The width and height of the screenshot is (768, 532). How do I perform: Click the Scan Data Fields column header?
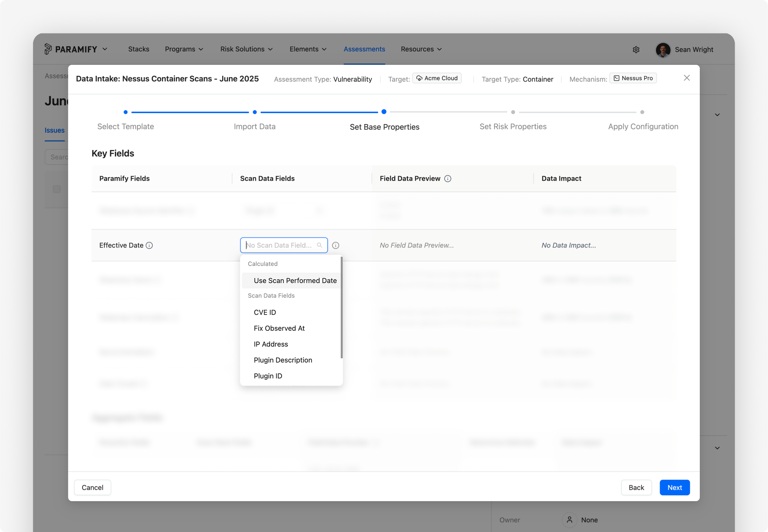coord(267,179)
